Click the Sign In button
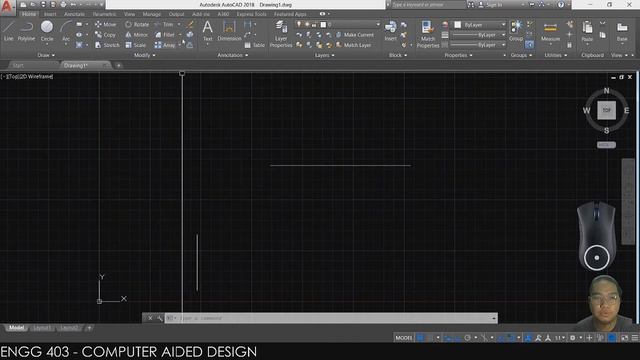Screen dimensions: 640x360 (491, 4)
